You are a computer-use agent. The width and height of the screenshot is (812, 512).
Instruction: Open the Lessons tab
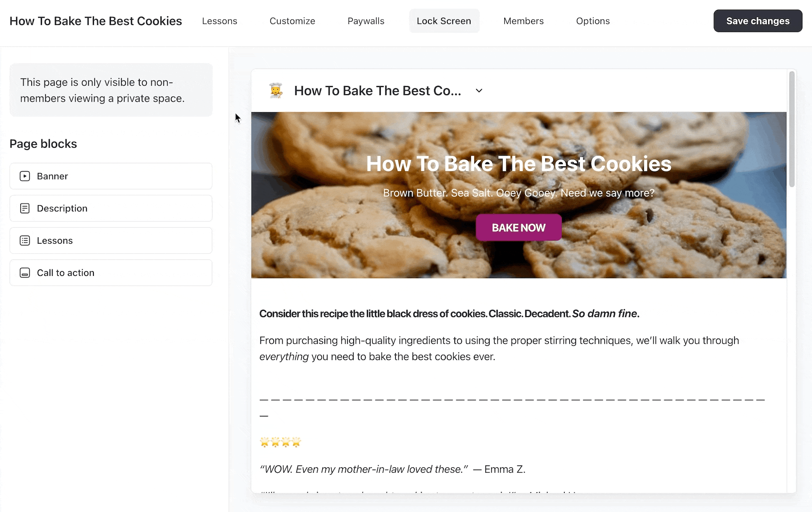(220, 21)
